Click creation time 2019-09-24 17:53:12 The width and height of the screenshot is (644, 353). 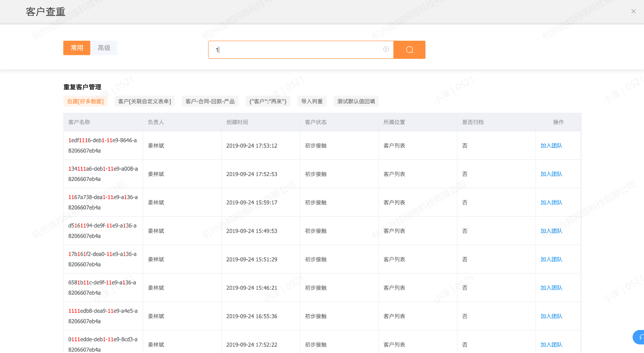[x=252, y=146]
